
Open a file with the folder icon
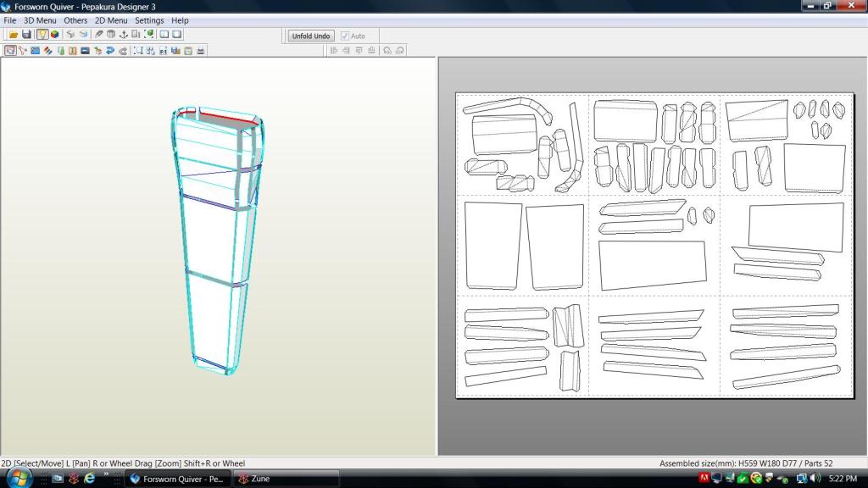point(14,34)
